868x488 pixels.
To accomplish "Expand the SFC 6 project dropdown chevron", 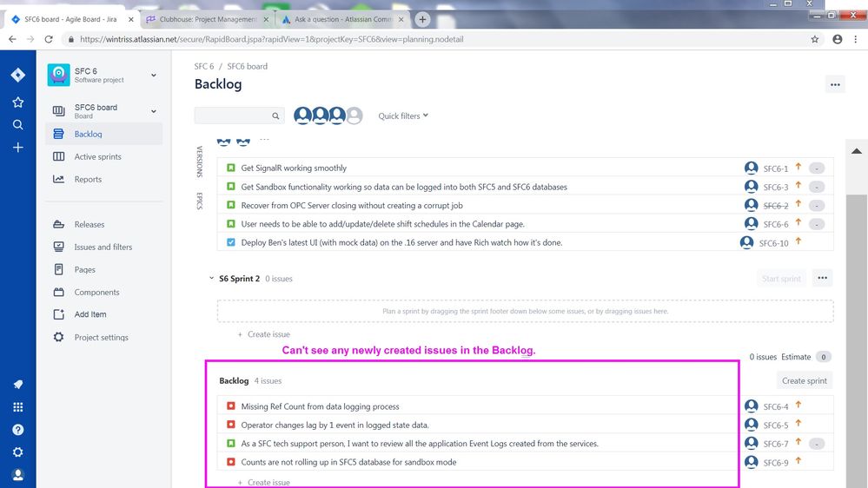I will [x=153, y=75].
